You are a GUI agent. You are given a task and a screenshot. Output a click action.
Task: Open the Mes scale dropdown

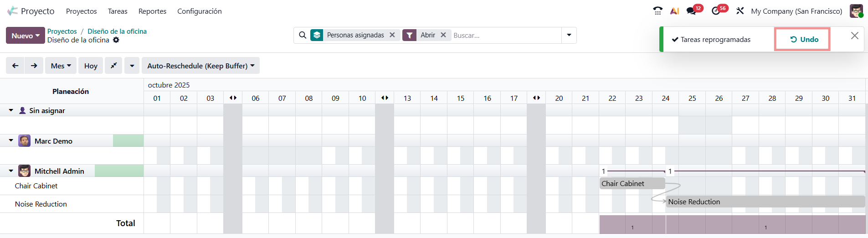tap(61, 66)
